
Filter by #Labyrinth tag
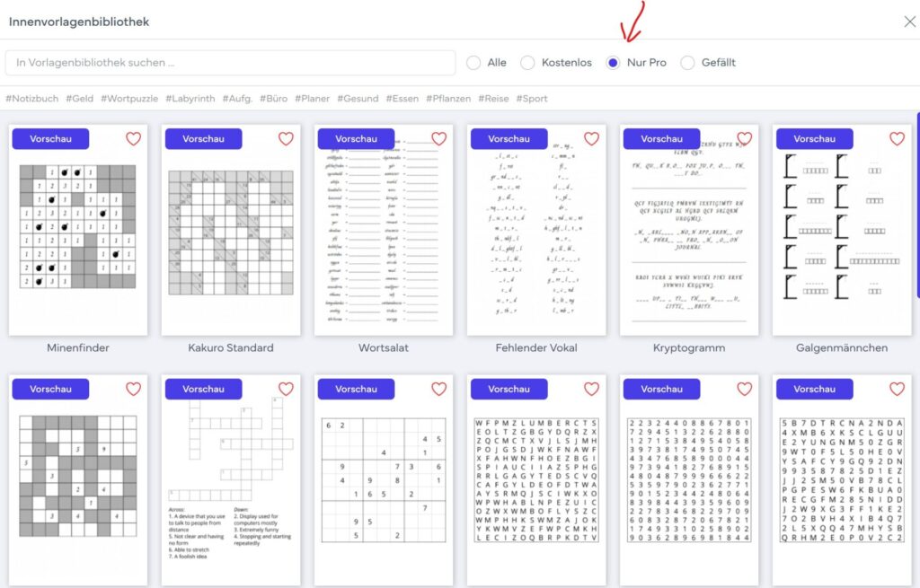[x=190, y=99]
